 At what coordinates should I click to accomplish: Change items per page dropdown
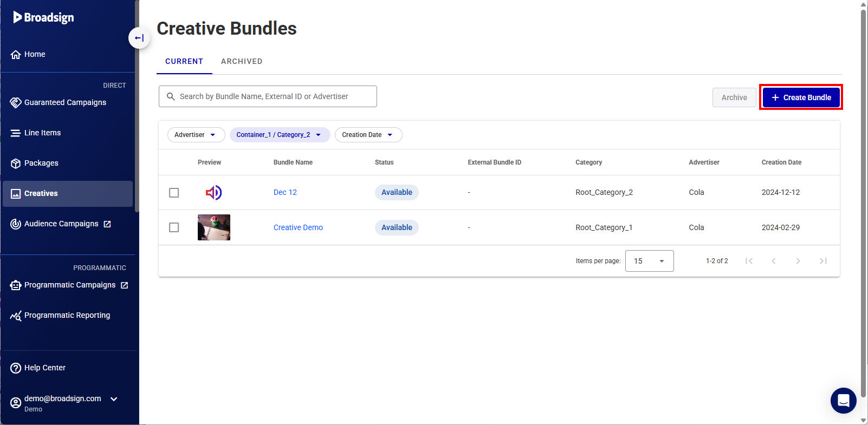tap(649, 261)
